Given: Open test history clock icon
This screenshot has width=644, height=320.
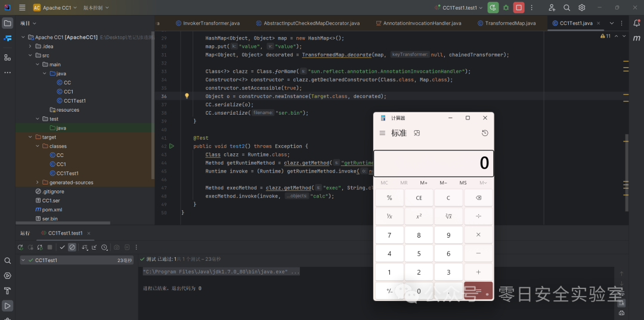Looking at the screenshot, I should click(104, 247).
